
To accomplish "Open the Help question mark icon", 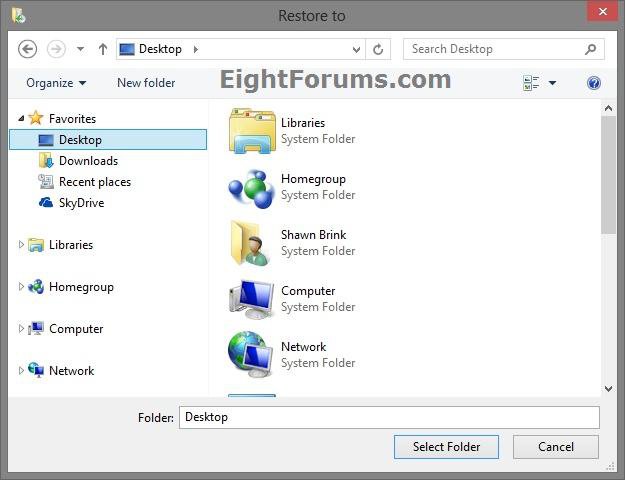I will (594, 83).
